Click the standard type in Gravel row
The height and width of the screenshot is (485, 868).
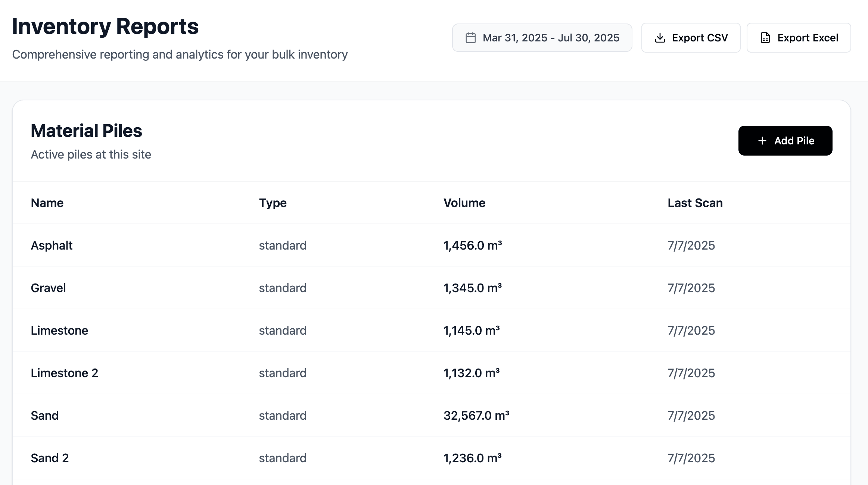283,288
